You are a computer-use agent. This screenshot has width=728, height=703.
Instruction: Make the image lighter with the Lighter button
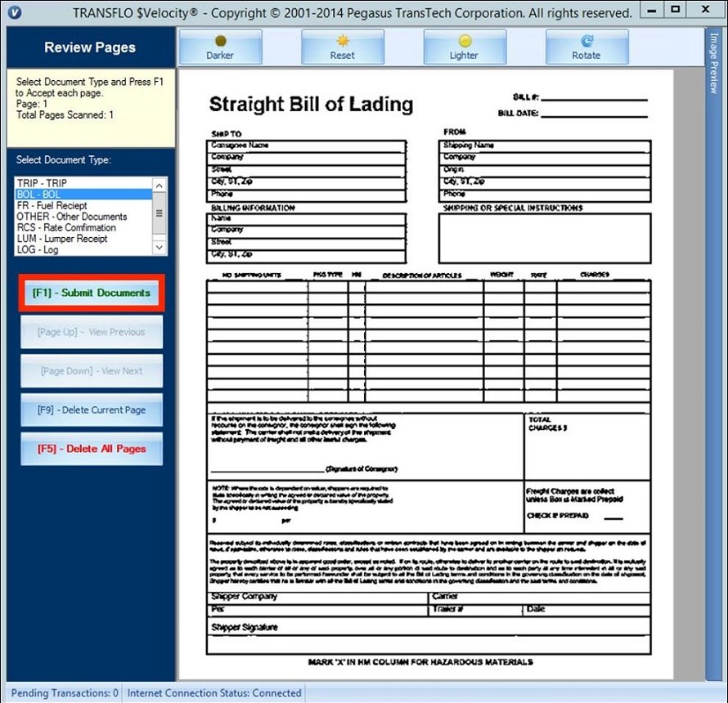pos(465,47)
